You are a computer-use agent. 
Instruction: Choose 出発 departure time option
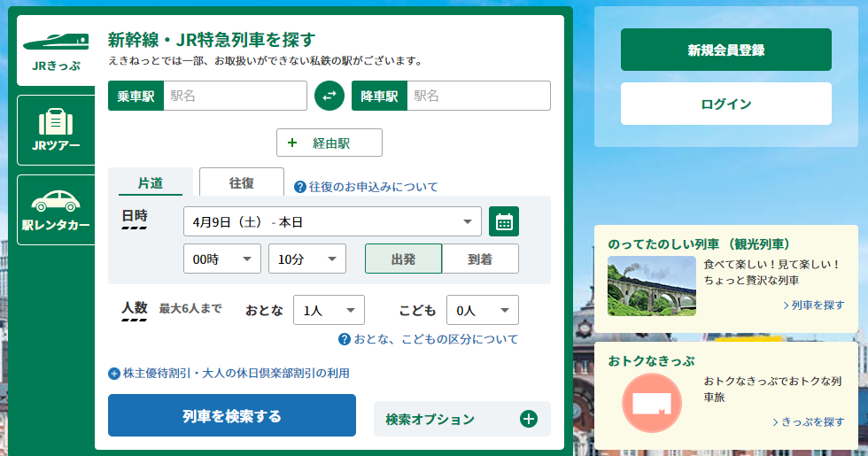403,259
